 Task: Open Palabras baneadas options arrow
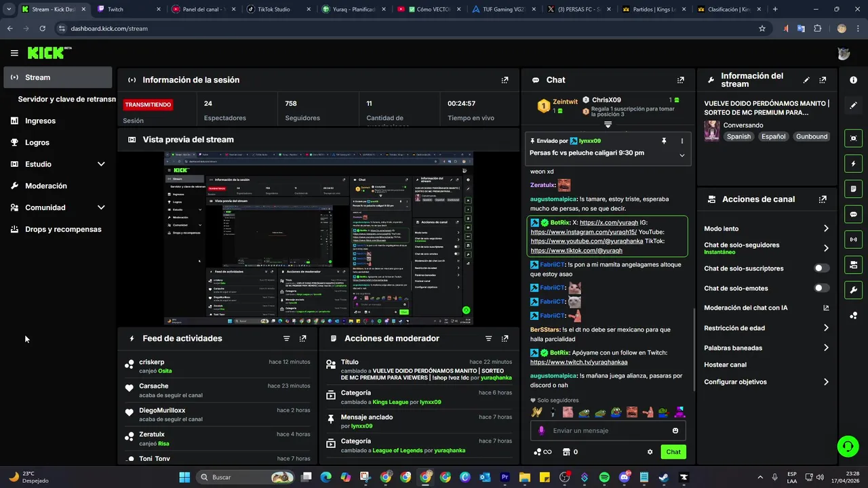point(826,348)
